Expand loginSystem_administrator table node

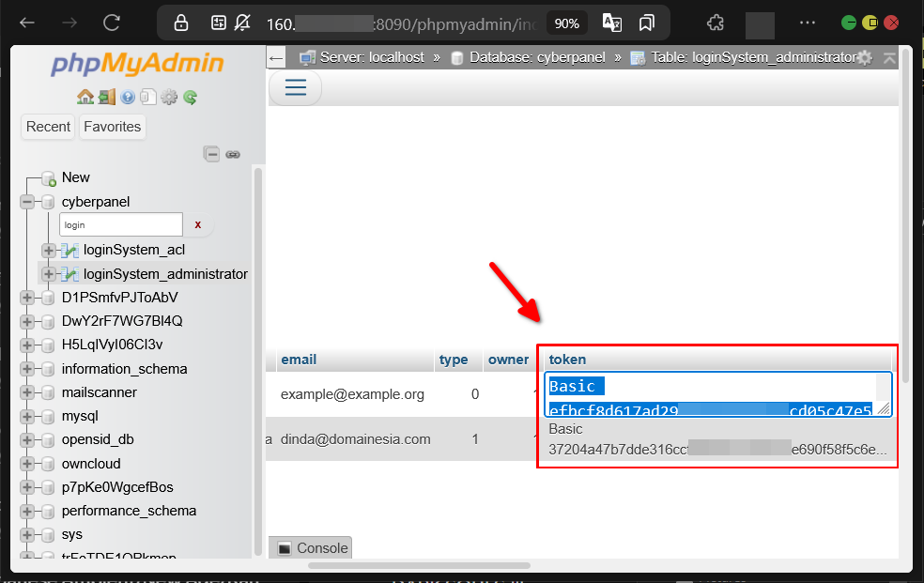click(49, 274)
